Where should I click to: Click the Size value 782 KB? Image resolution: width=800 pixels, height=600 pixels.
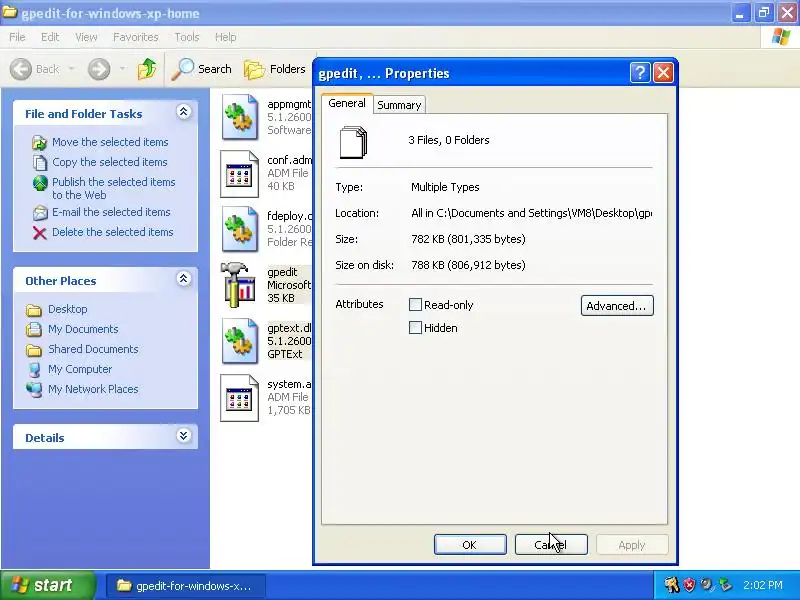[468, 239]
